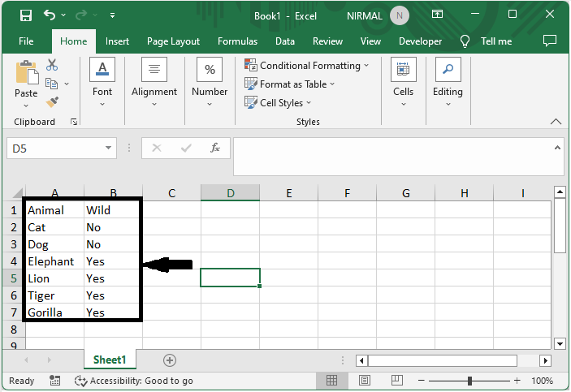
Task: Switch to Page Layout view
Action: click(x=364, y=381)
